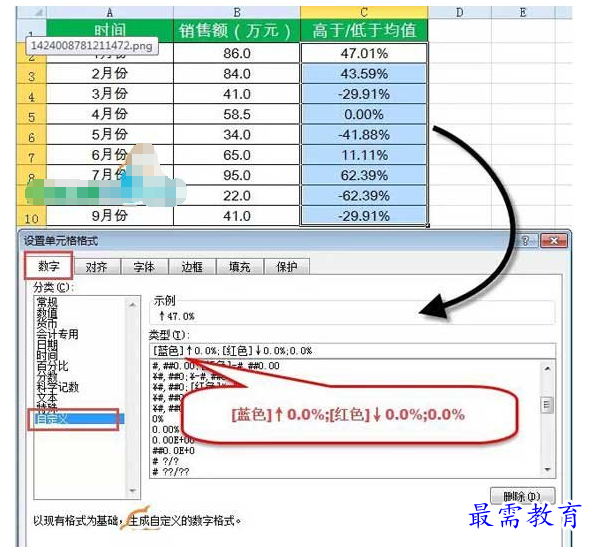This screenshot has height=547, width=590.
Task: Select row 10 header
Action: 32,216
